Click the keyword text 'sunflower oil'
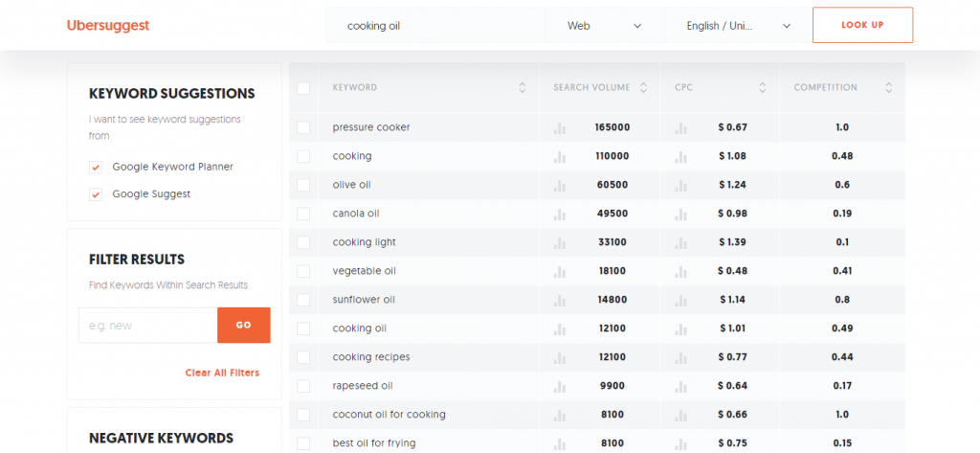The image size is (980, 453). pyautogui.click(x=364, y=300)
